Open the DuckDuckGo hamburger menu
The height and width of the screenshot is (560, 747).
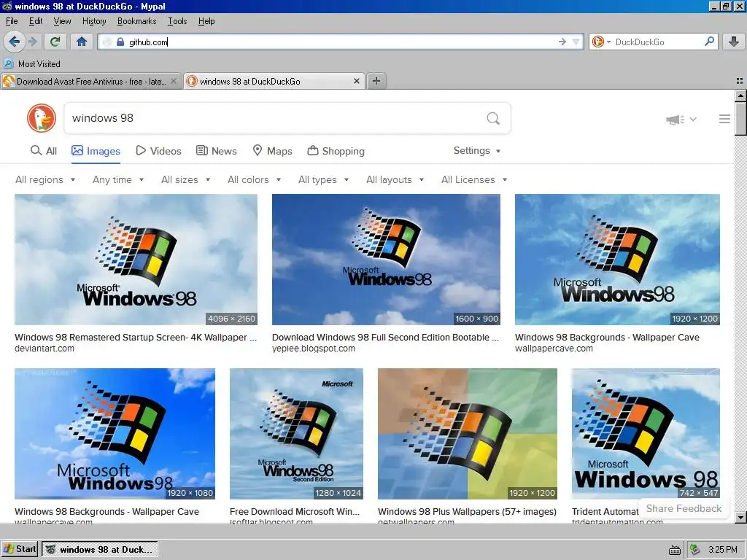724,119
